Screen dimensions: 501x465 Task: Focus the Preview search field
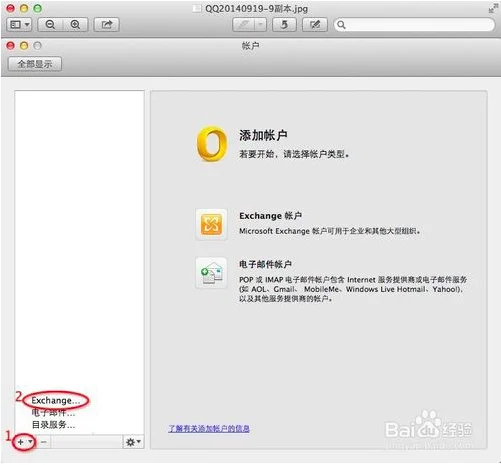(414, 25)
